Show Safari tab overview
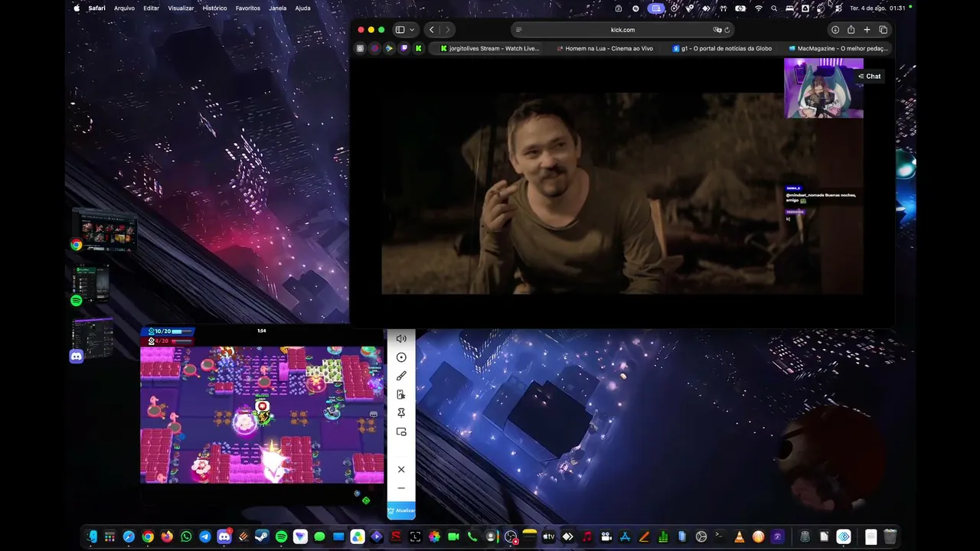 tap(883, 30)
